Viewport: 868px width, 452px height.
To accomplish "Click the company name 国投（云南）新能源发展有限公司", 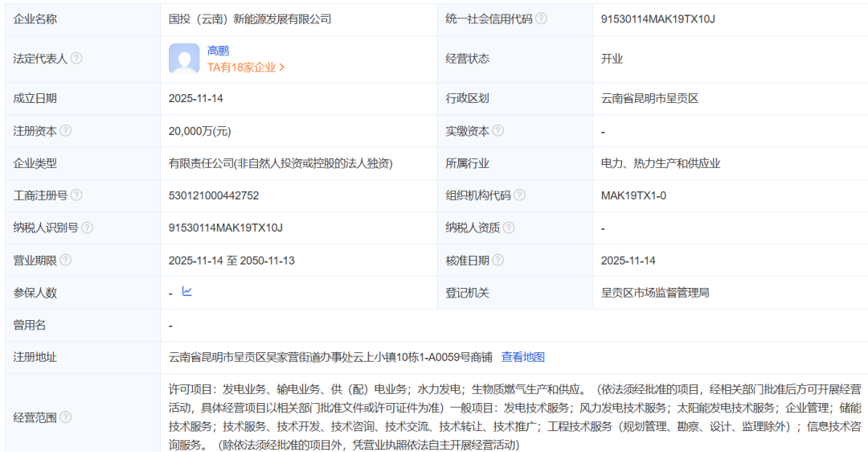I will point(250,18).
